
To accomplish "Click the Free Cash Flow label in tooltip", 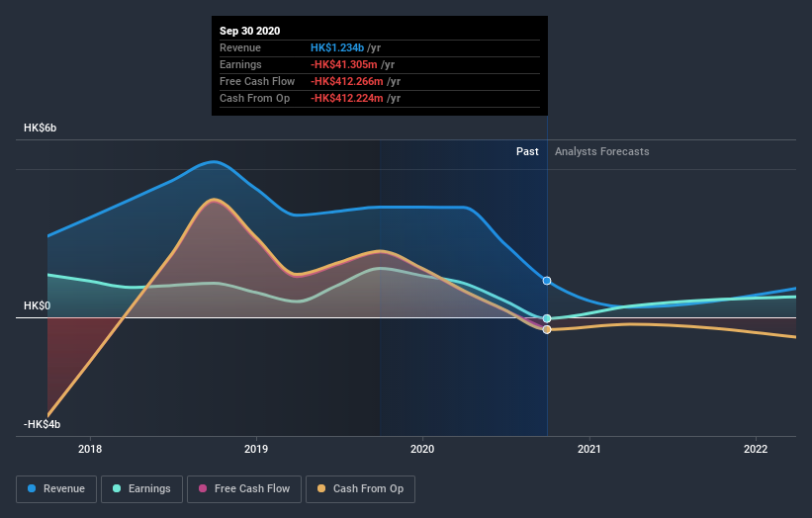I will [x=257, y=81].
